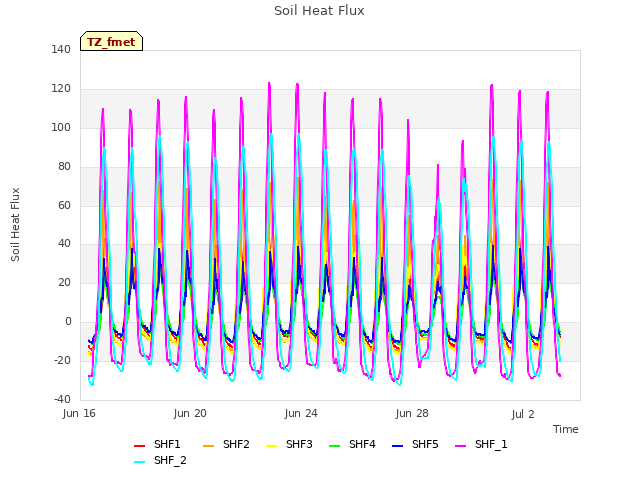640x480 pixels.
Task: Click the magenta SHF_1 legend color marker
Action: [460, 446]
